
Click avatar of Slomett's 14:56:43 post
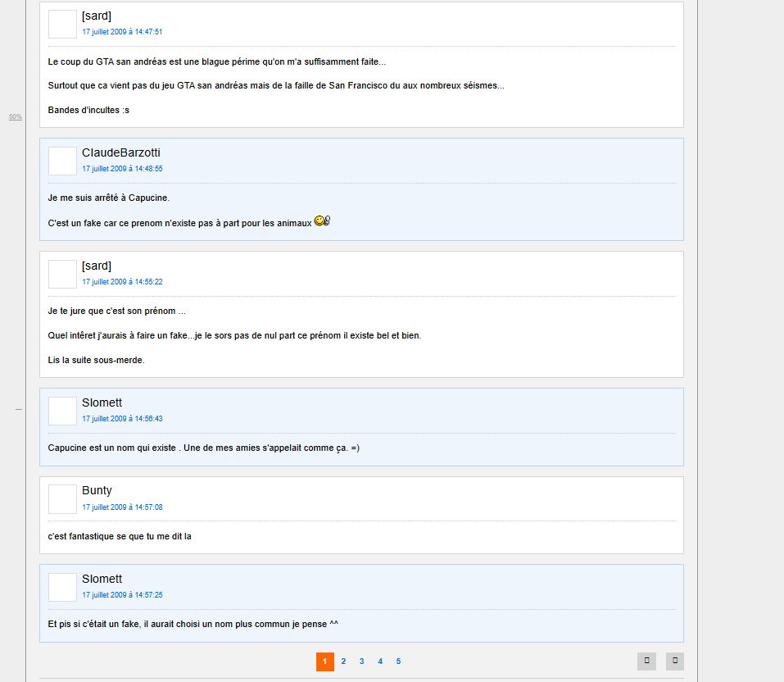(62, 411)
